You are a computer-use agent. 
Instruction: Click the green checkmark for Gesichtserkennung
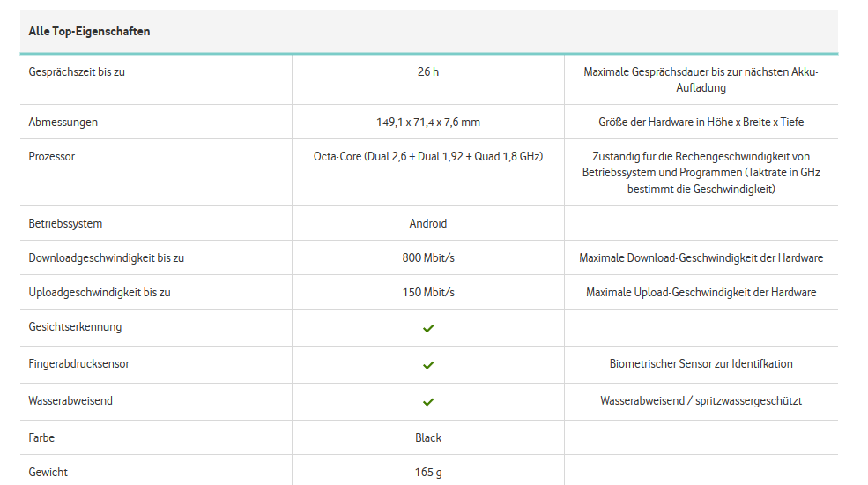point(428,328)
